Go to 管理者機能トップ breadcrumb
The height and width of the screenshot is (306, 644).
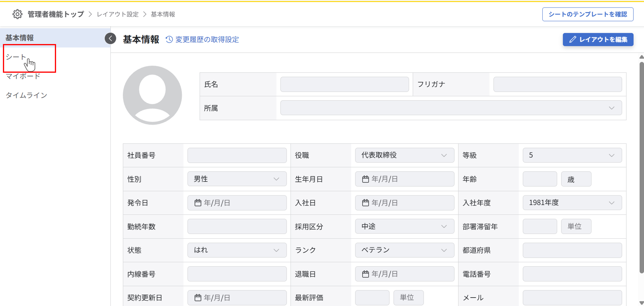click(x=56, y=14)
